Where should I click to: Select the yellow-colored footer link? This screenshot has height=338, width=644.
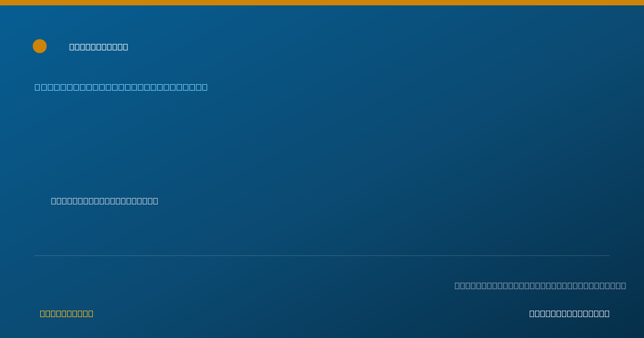67,313
